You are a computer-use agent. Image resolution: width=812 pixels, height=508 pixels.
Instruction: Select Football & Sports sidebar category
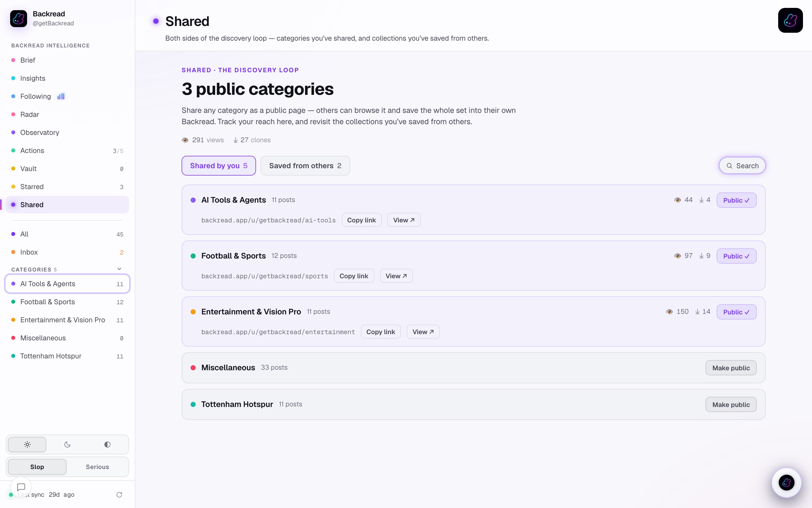pyautogui.click(x=67, y=302)
